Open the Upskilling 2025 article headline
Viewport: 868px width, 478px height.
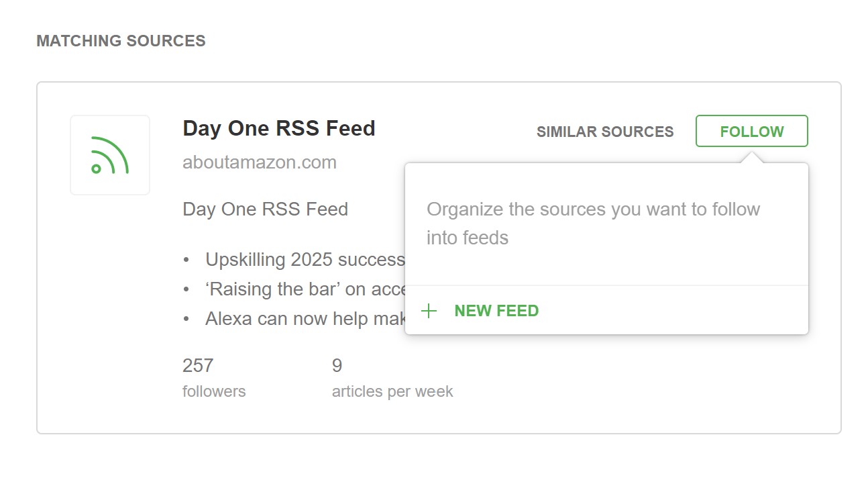click(x=305, y=260)
